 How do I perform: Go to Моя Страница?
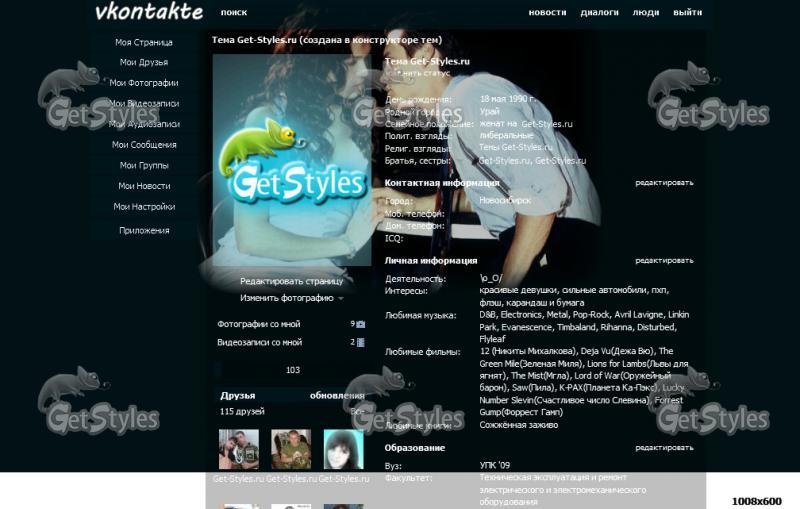click(x=144, y=42)
